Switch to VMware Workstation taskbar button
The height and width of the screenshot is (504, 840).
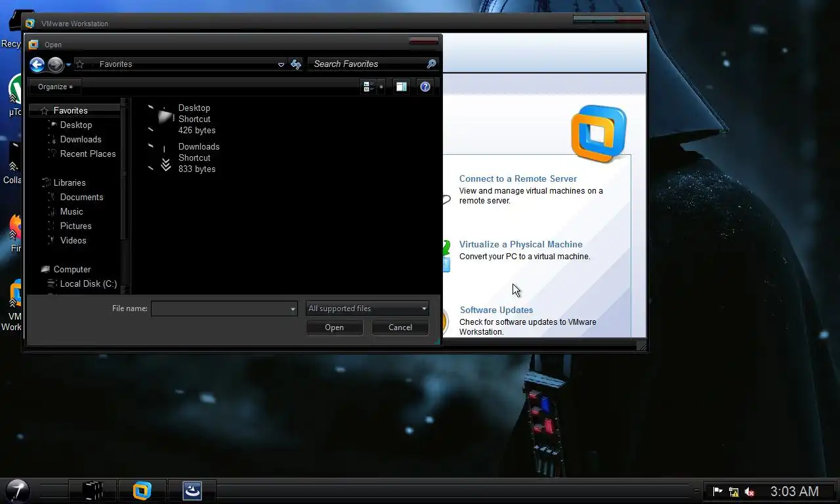point(142,490)
